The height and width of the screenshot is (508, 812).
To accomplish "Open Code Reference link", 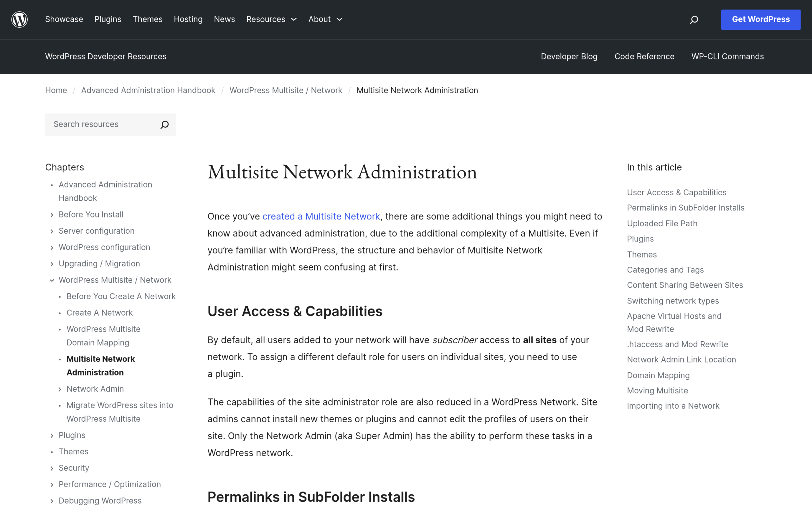I will point(644,57).
